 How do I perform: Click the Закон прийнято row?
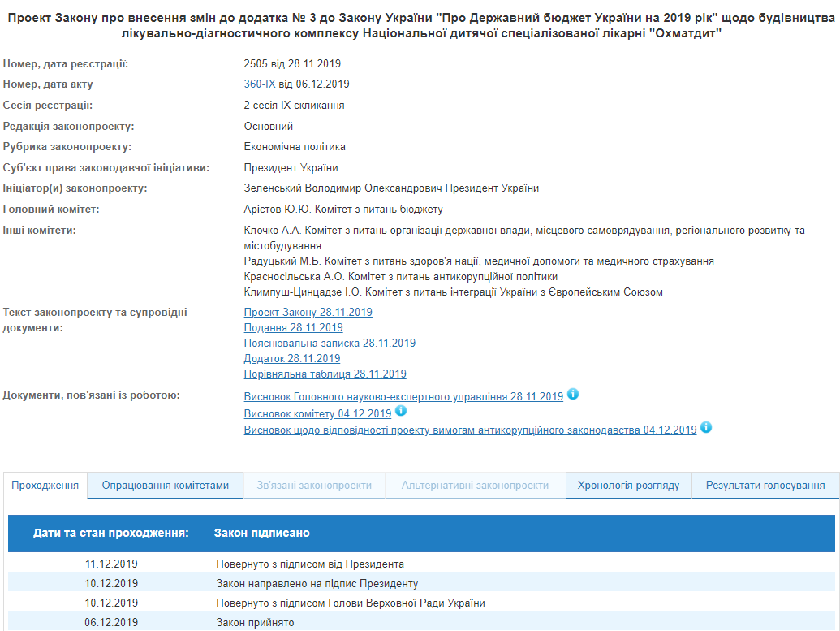tap(255, 622)
